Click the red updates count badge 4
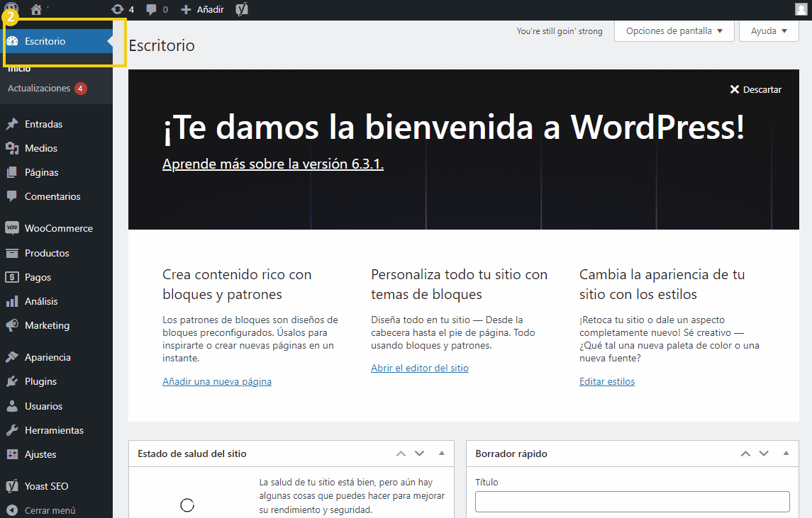The height and width of the screenshot is (518, 812). tap(80, 89)
